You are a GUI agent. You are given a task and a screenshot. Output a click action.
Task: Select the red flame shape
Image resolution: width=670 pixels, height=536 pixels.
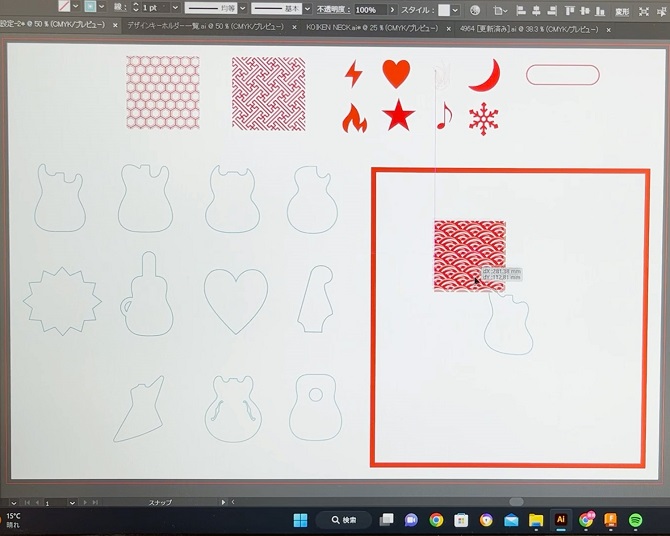coord(354,118)
